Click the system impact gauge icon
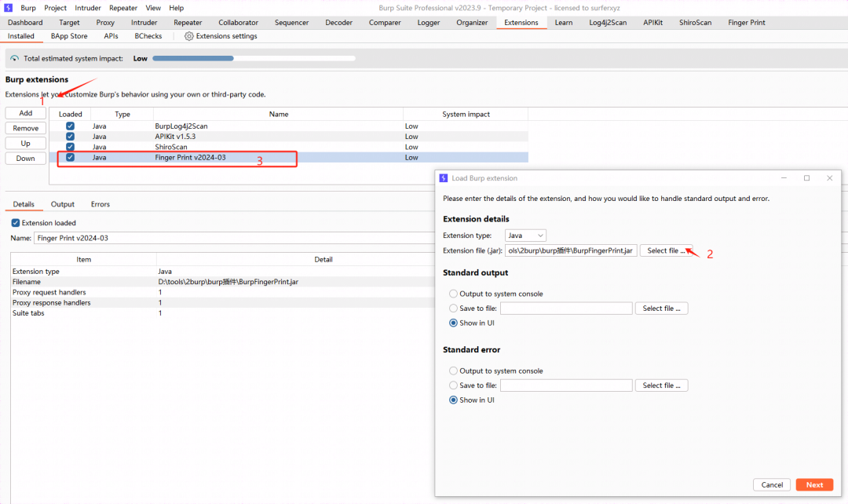 click(x=15, y=58)
